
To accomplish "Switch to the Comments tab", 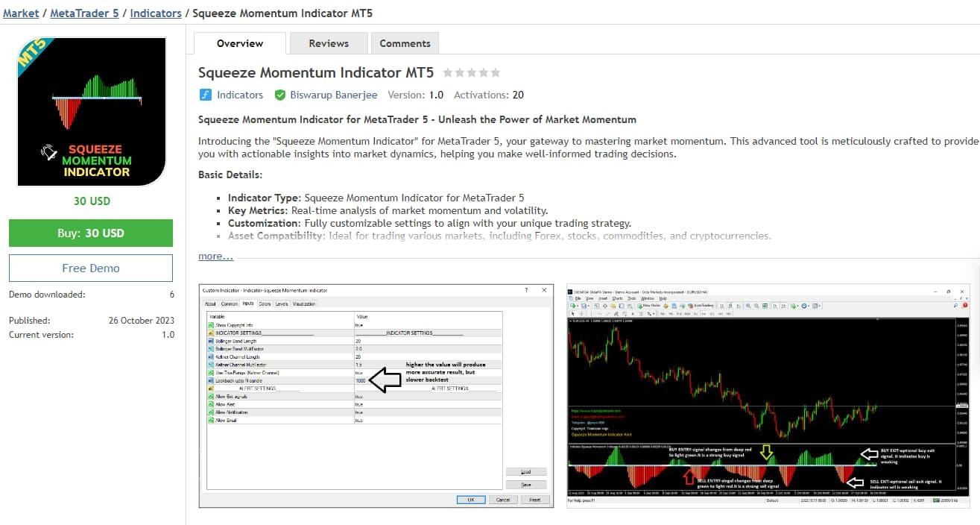I will coord(405,43).
